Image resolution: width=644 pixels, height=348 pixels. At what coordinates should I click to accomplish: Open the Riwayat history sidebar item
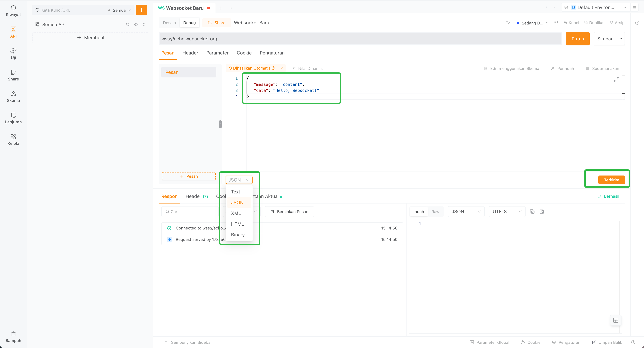pyautogui.click(x=13, y=11)
